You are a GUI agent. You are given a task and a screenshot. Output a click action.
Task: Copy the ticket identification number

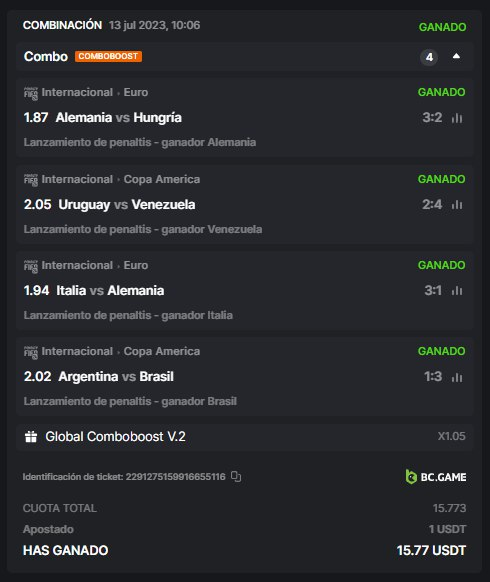[236, 477]
